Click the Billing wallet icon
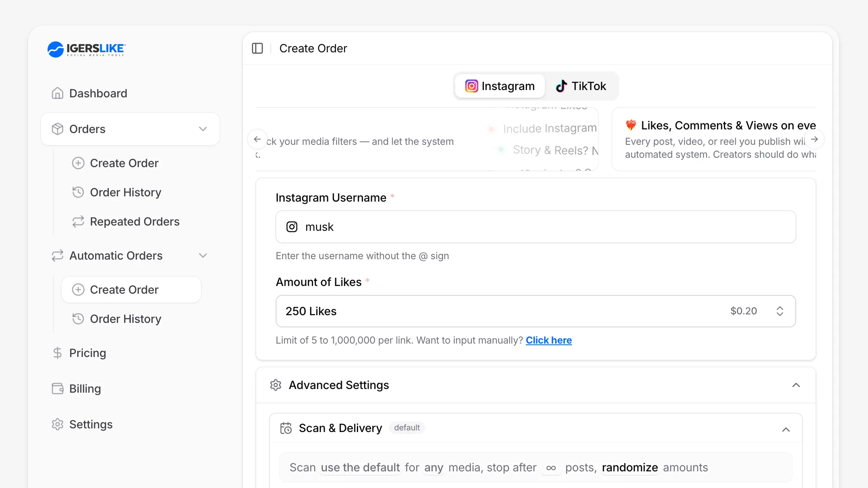This screenshot has width=868, height=488. [x=58, y=389]
